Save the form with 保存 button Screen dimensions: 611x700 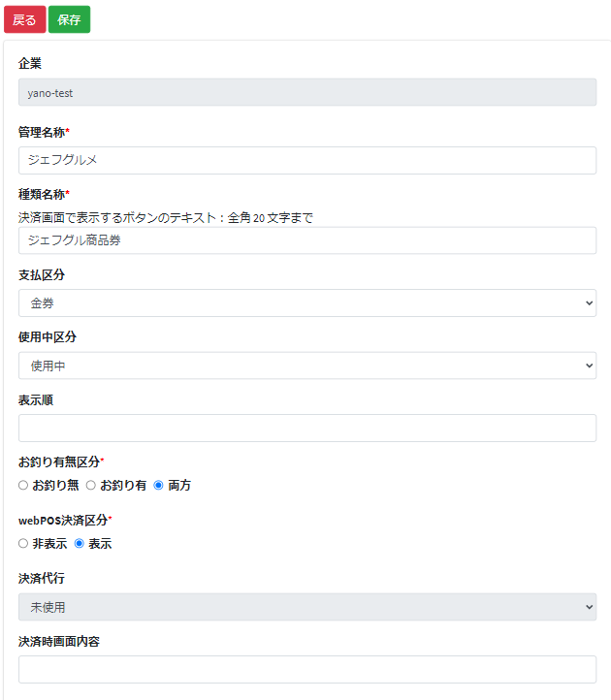(69, 19)
